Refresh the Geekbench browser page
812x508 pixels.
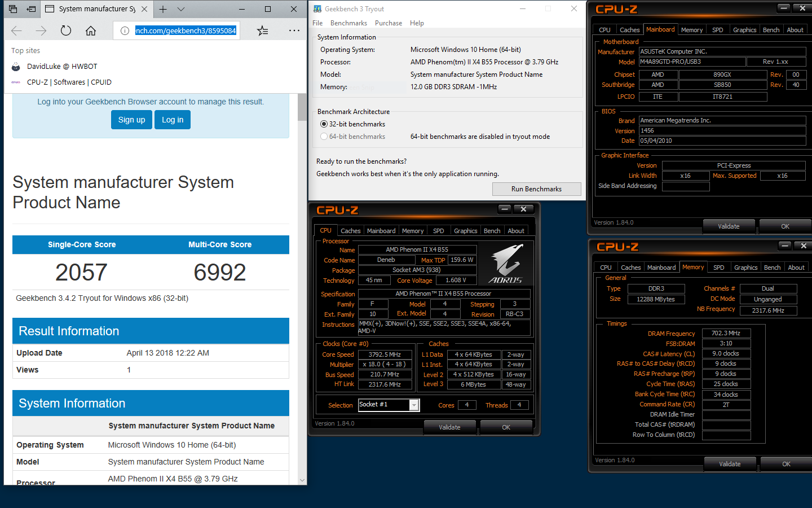66,30
